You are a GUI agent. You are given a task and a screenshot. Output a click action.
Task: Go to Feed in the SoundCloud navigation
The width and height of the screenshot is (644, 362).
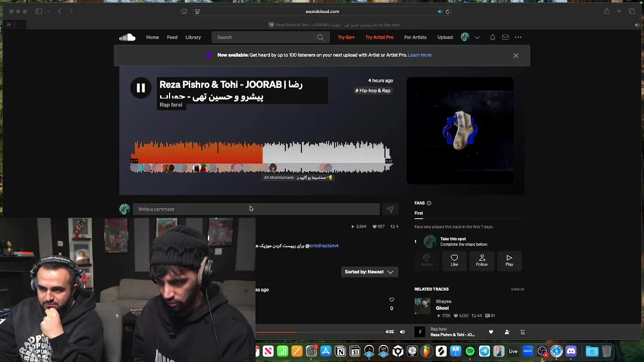tap(172, 37)
